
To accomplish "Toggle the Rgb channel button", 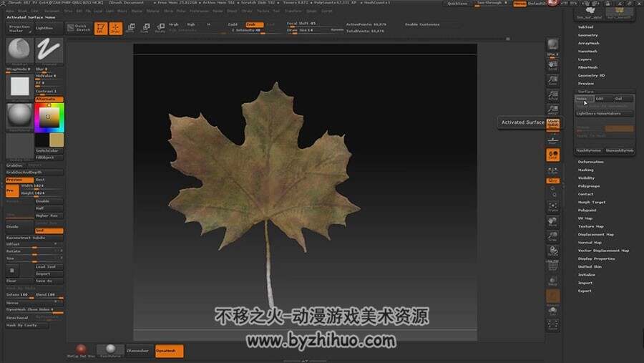I will [191, 24].
